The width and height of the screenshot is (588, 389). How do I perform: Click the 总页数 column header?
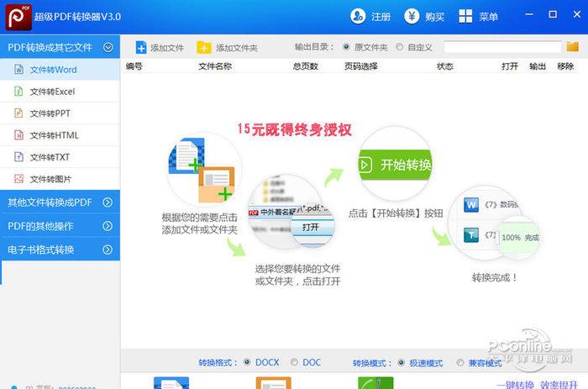click(305, 66)
